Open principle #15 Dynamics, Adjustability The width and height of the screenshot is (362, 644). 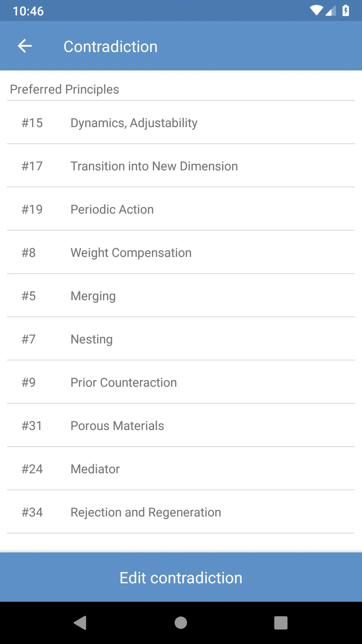(x=181, y=123)
